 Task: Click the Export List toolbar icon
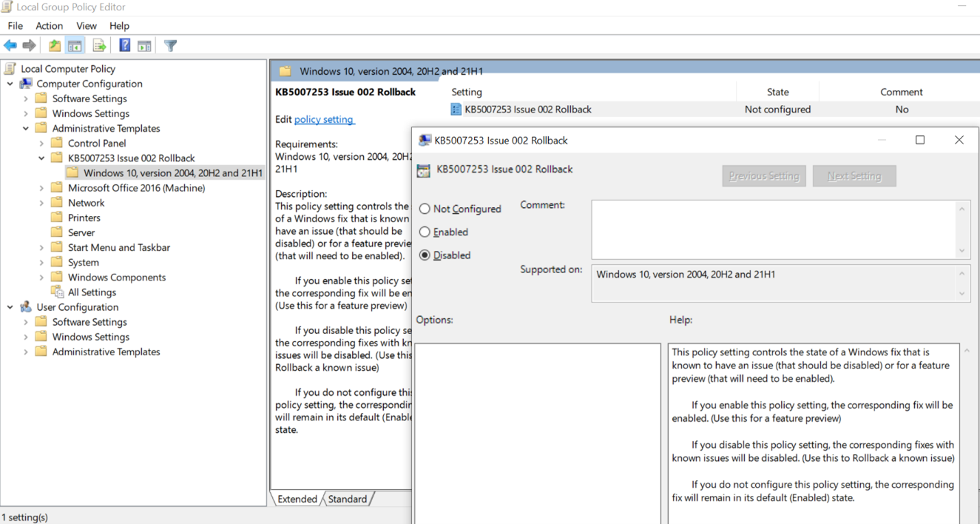pyautogui.click(x=98, y=45)
